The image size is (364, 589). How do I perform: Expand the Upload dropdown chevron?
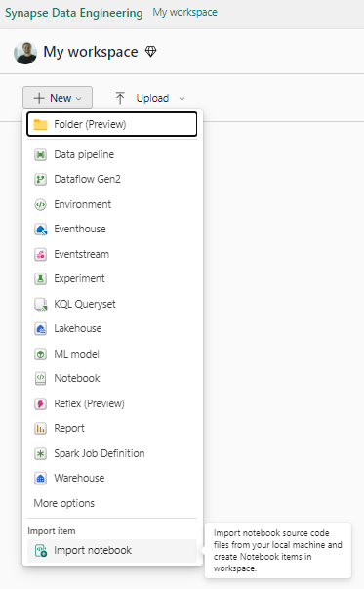[x=182, y=99]
